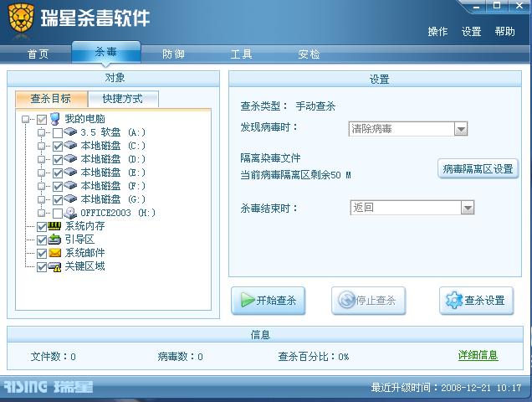
Task: Open the 杀毒结束时 dropdown arrow
Action: [x=468, y=208]
